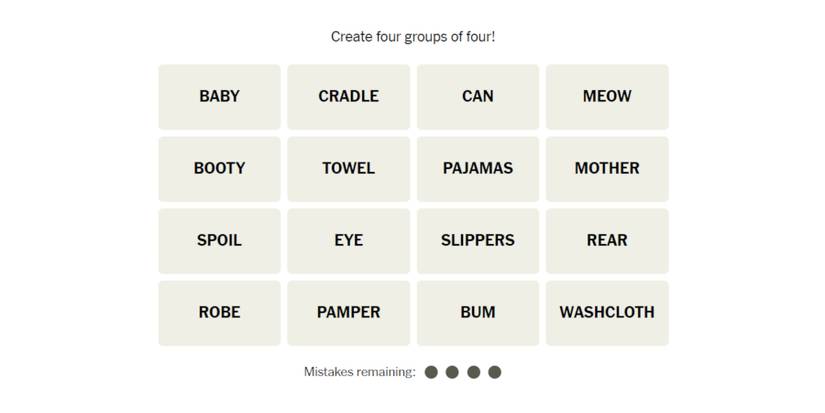Select the BOOTY word tile

[x=219, y=169]
